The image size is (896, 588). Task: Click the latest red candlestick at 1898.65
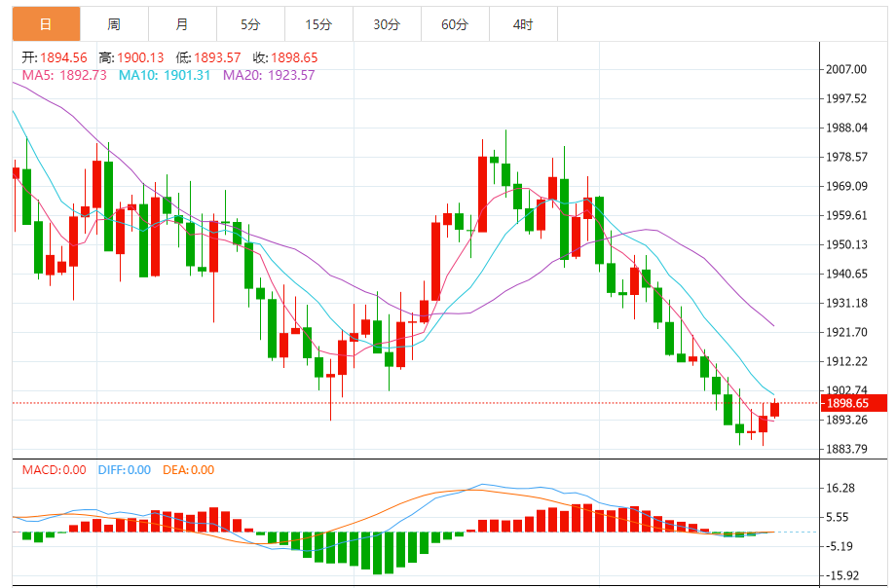(775, 409)
